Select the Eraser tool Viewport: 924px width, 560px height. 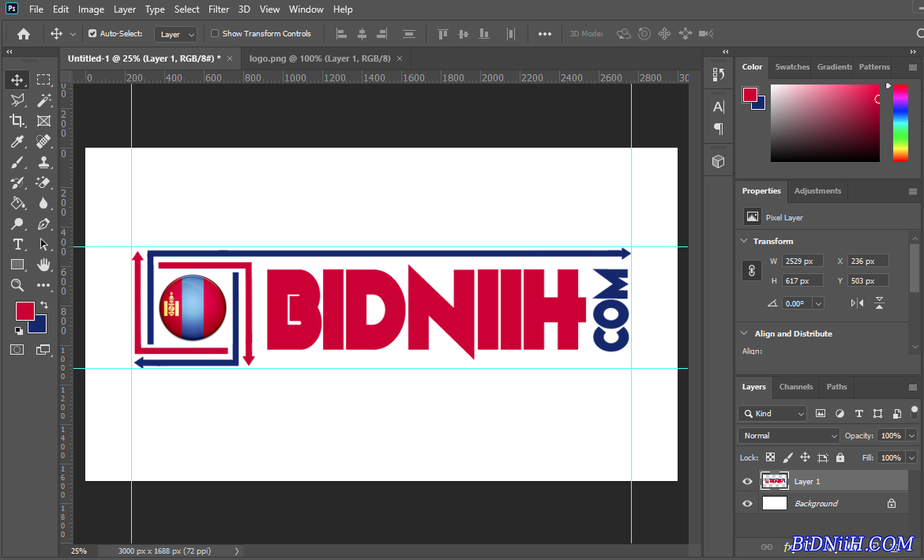pos(43,182)
